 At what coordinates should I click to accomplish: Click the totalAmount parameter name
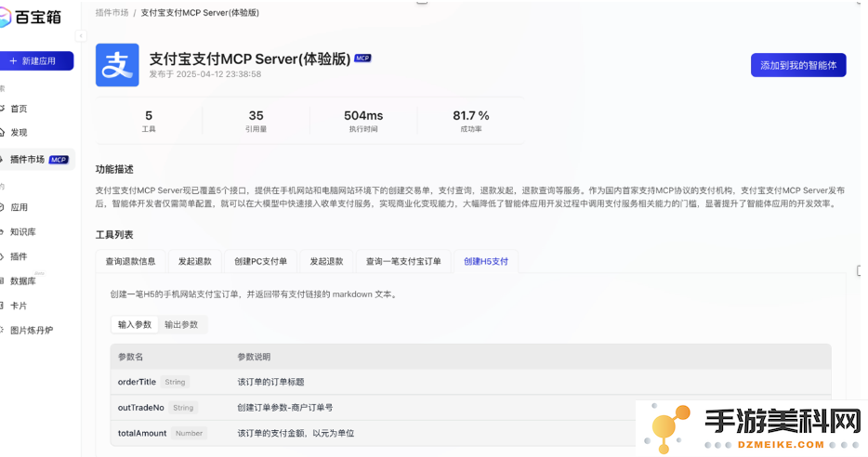point(142,433)
